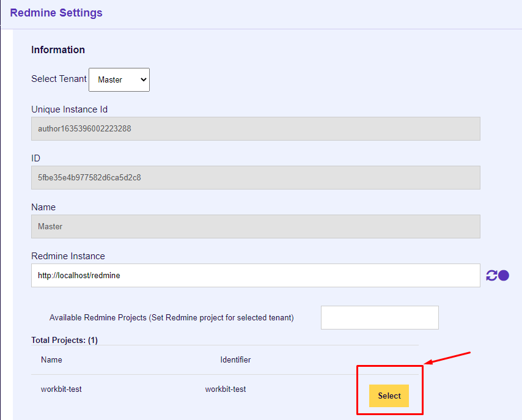
Task: Click the yellow Select button for workbit-test
Action: coord(389,396)
